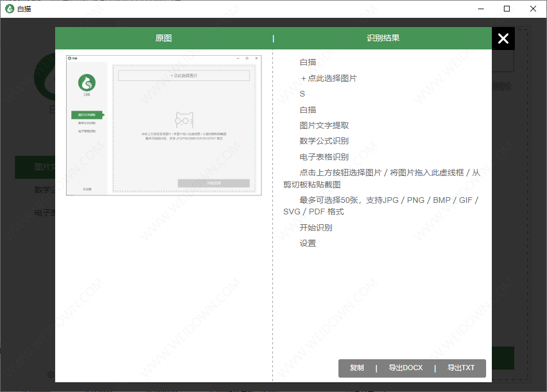Close the recognition result dialog
The image size is (547, 392).
(503, 39)
